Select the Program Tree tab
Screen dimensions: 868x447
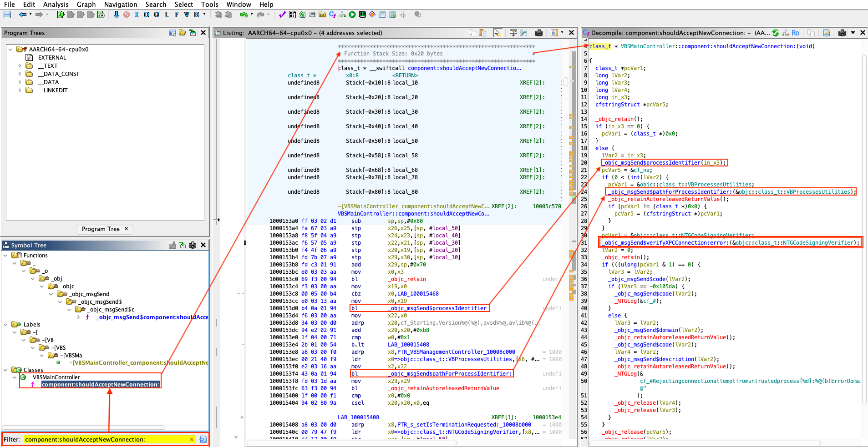coord(101,229)
